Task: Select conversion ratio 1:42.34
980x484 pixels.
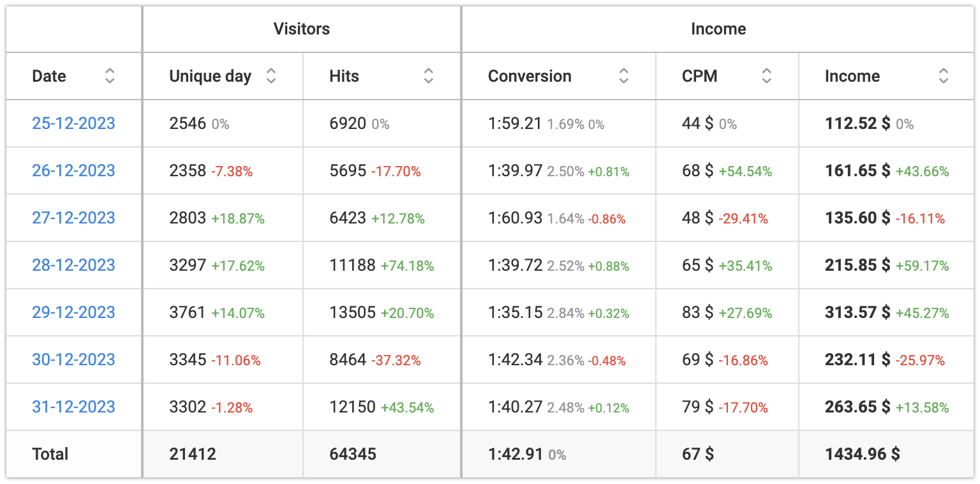Action: [516, 359]
